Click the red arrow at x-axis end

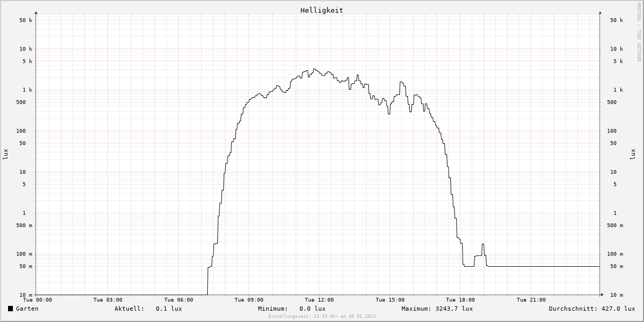(x=602, y=295)
